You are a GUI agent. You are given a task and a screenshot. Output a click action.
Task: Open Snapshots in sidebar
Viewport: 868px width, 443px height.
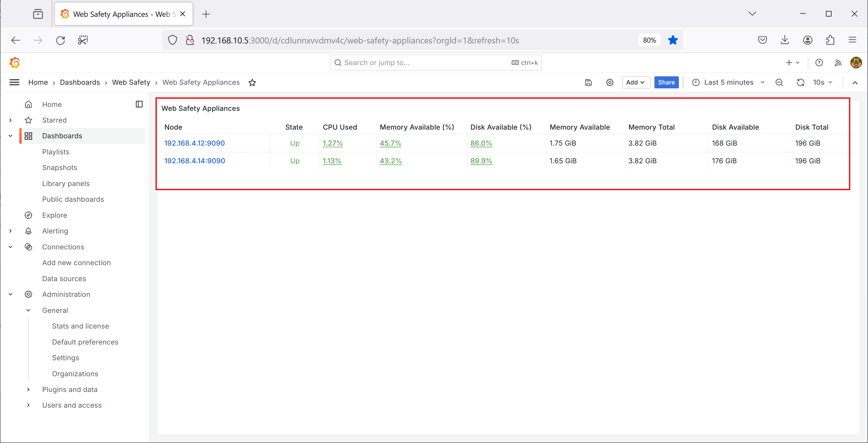(60, 168)
